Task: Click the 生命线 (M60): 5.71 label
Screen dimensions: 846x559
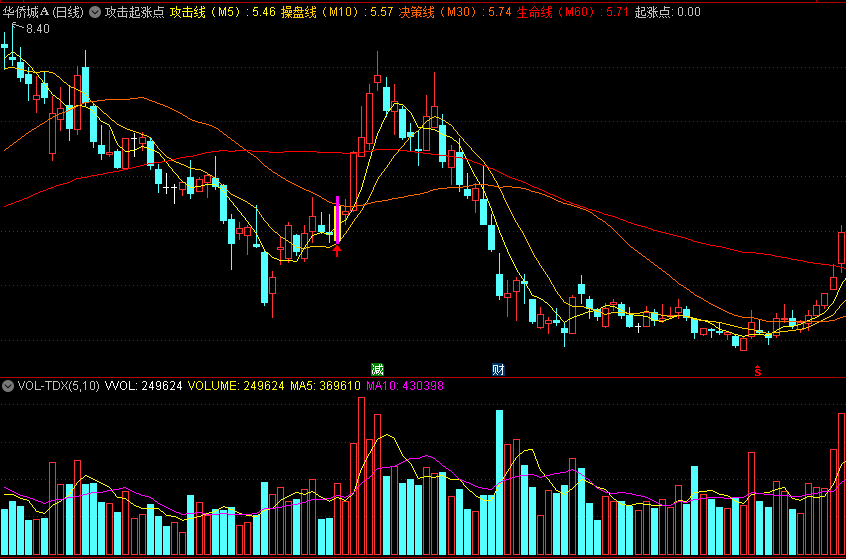Action: tap(572, 12)
